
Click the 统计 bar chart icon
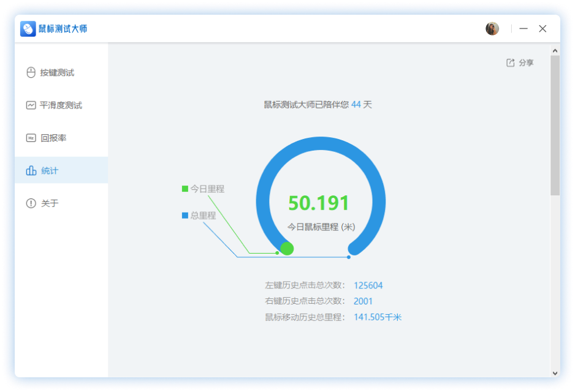click(x=31, y=170)
